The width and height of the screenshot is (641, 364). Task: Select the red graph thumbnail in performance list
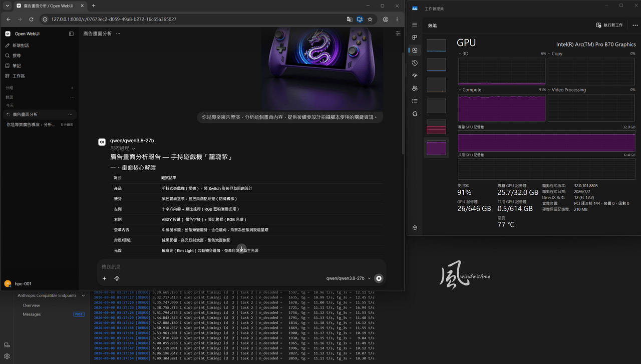[x=436, y=127]
